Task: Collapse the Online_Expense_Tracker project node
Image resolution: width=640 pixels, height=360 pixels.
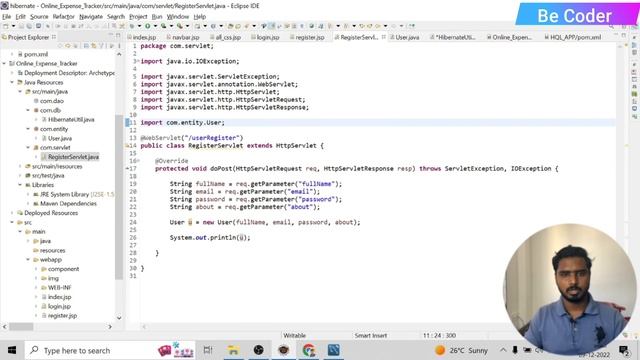Action: pos(4,64)
